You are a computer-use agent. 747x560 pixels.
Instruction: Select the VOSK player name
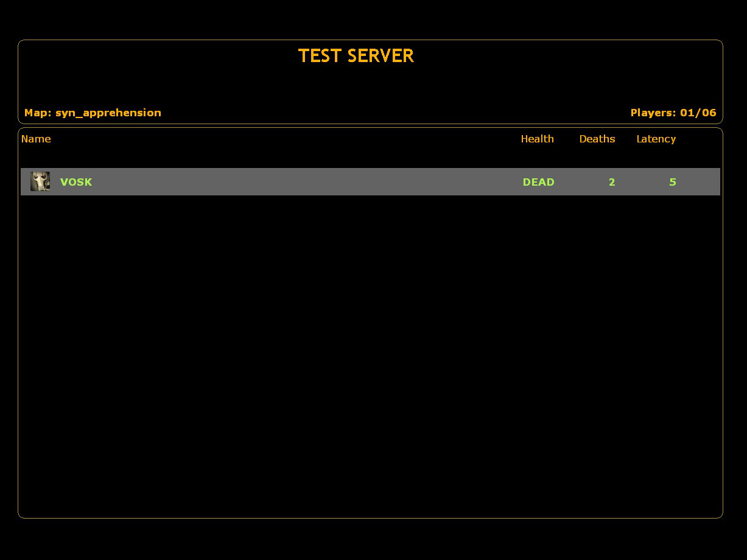(x=76, y=182)
